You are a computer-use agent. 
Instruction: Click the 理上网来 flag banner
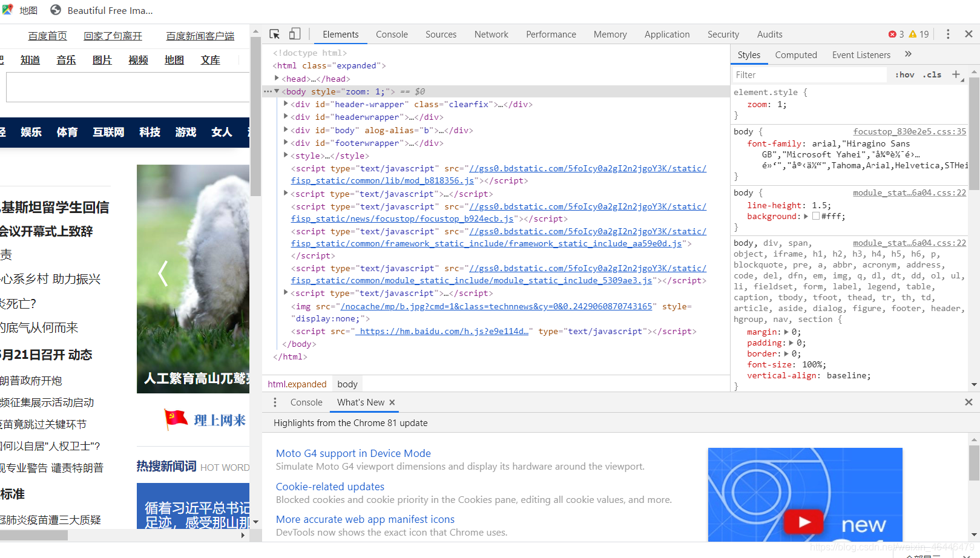pos(204,419)
